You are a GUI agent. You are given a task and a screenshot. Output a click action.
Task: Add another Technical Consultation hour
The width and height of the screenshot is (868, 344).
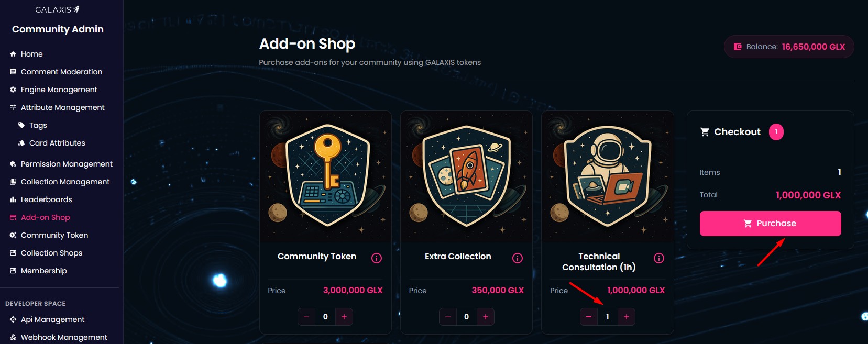pos(627,317)
